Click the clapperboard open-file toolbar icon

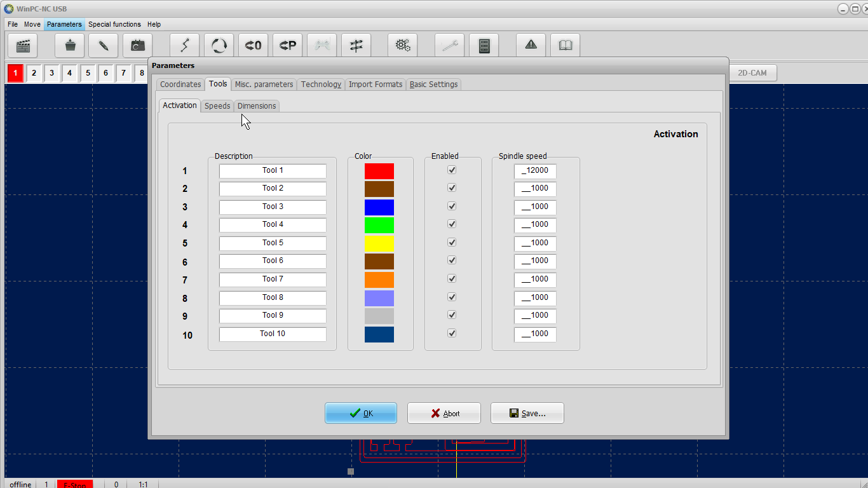point(23,46)
